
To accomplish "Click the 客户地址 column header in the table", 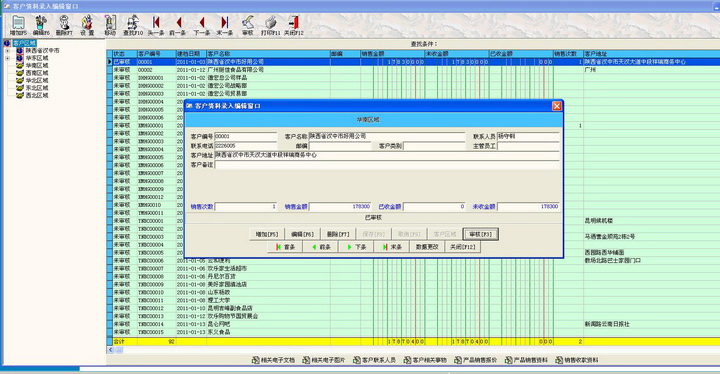I will tap(652, 54).
